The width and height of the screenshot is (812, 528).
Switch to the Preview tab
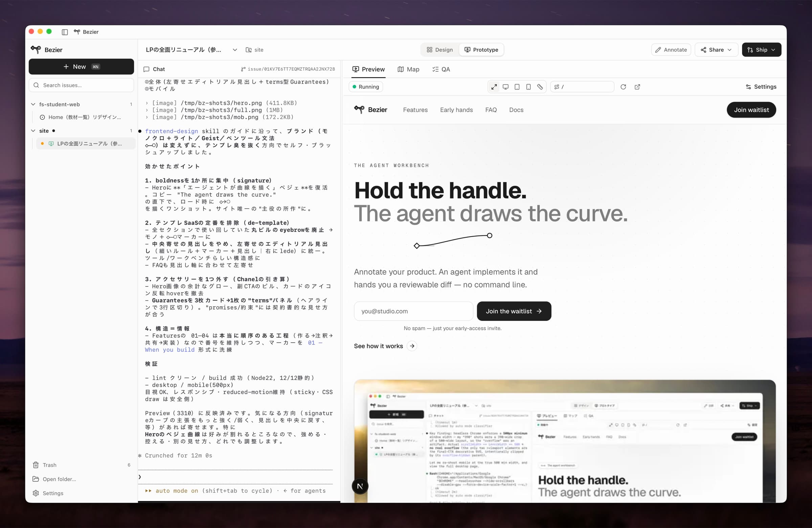pos(368,69)
